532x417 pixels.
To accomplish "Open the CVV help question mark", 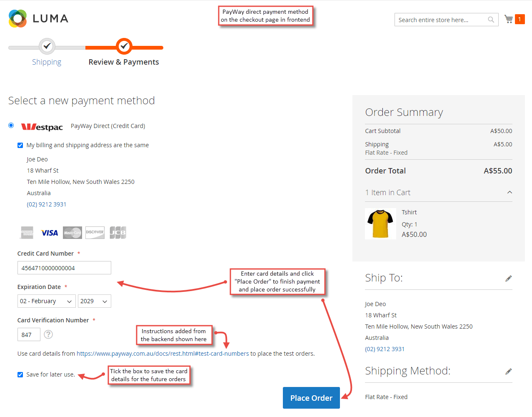I will click(x=48, y=334).
